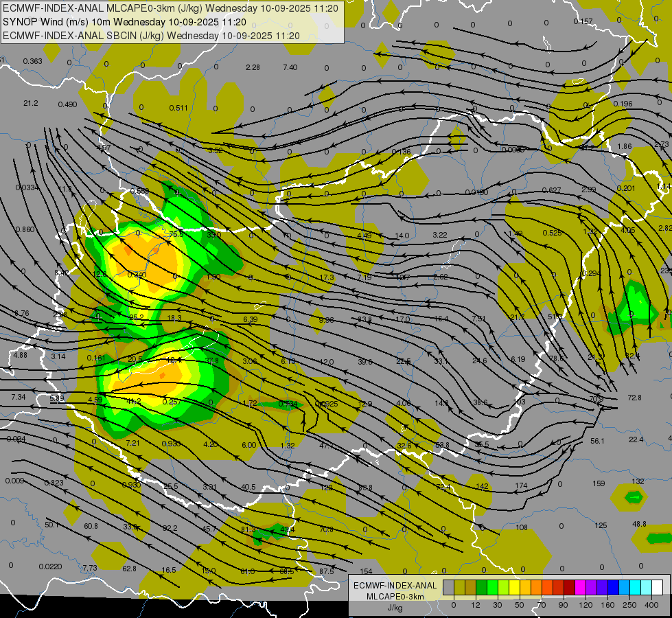Select the map value 7.40
The image size is (672, 618).
click(x=290, y=67)
